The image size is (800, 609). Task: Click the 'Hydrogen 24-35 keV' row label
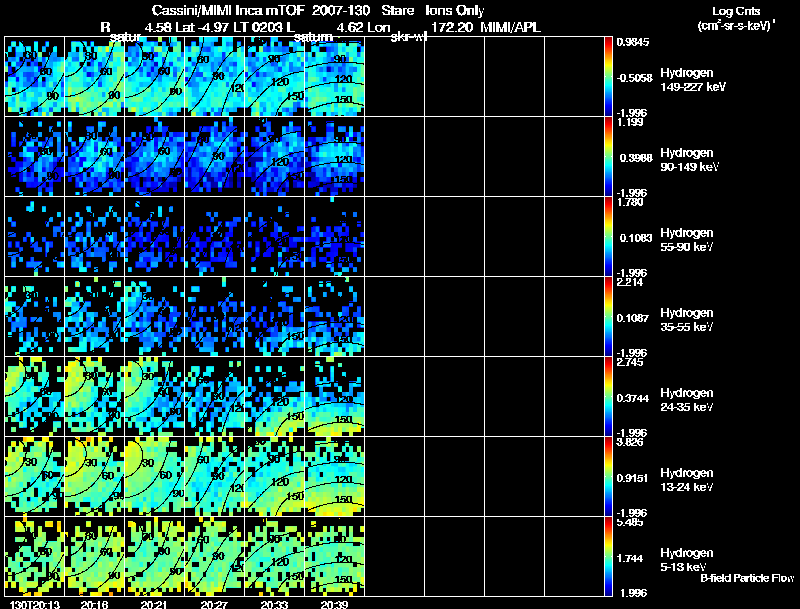click(x=687, y=400)
